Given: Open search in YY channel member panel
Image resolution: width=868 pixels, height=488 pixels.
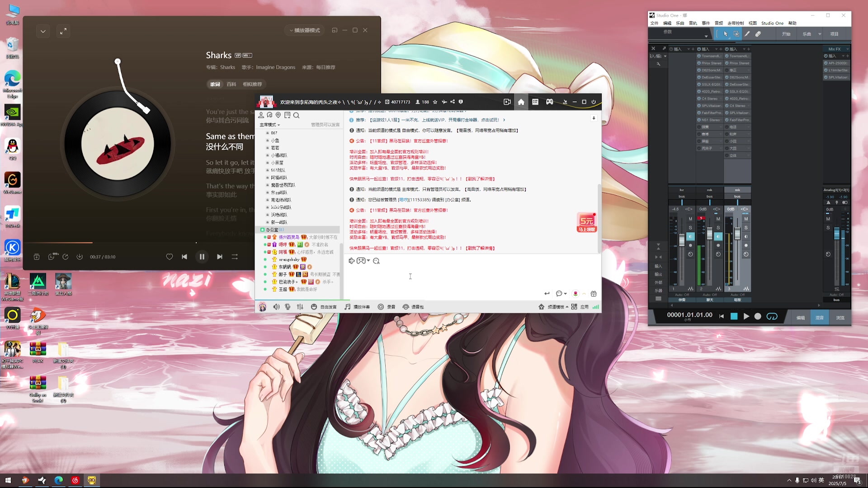Looking at the screenshot, I should click(297, 115).
